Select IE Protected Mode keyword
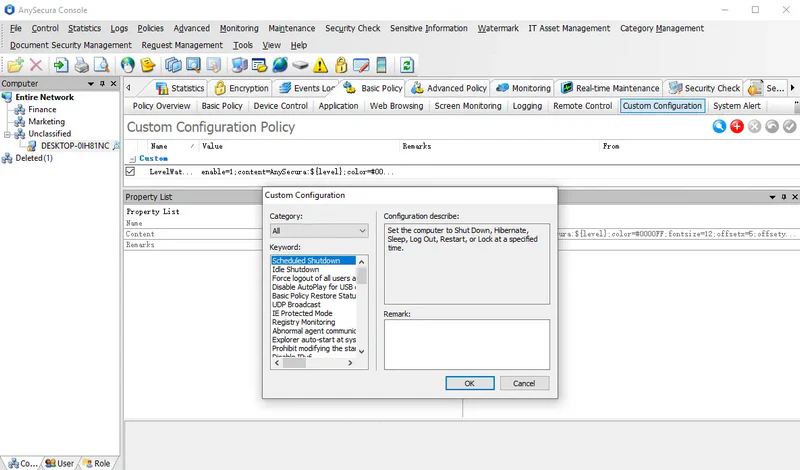The width and height of the screenshot is (800, 470). [x=302, y=313]
